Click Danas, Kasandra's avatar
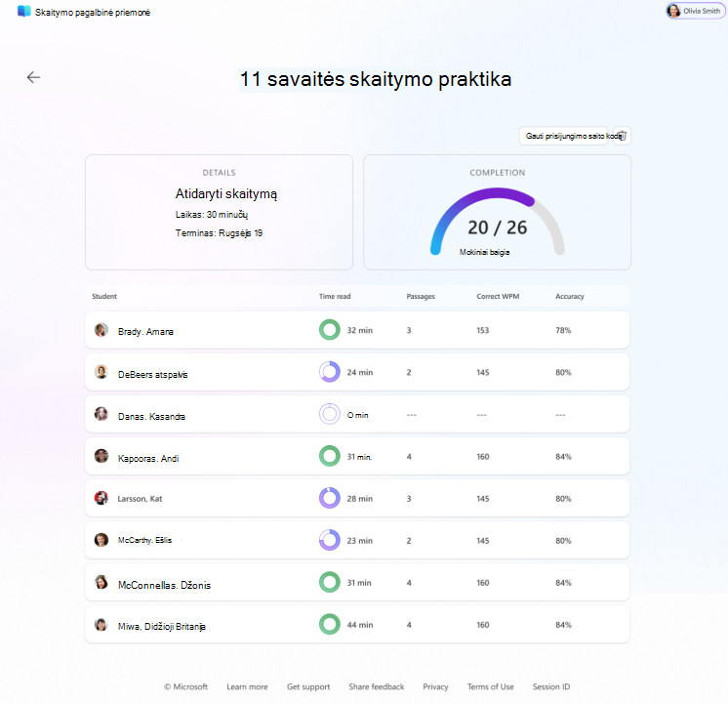This screenshot has height=704, width=728. click(x=101, y=414)
